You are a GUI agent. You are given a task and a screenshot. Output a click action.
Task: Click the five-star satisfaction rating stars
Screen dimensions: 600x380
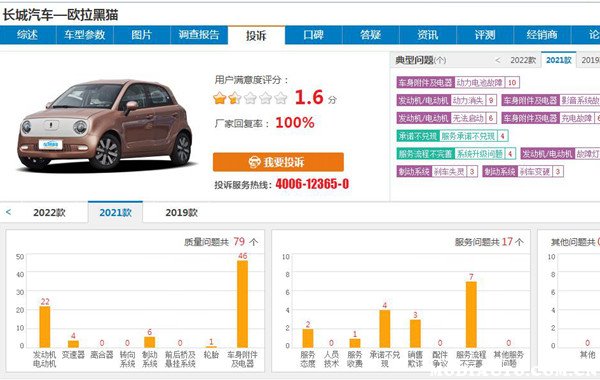[250, 98]
